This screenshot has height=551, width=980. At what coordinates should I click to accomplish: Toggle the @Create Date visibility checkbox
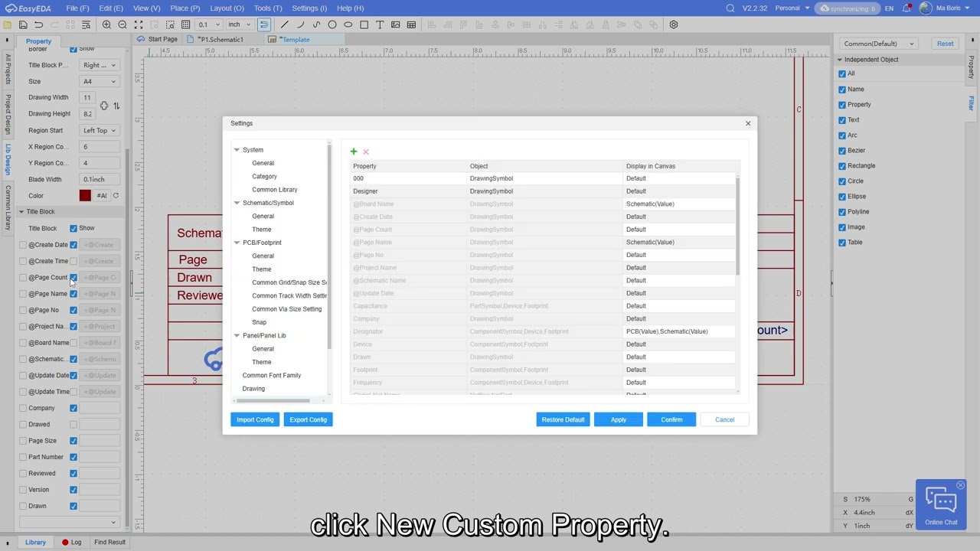point(73,245)
